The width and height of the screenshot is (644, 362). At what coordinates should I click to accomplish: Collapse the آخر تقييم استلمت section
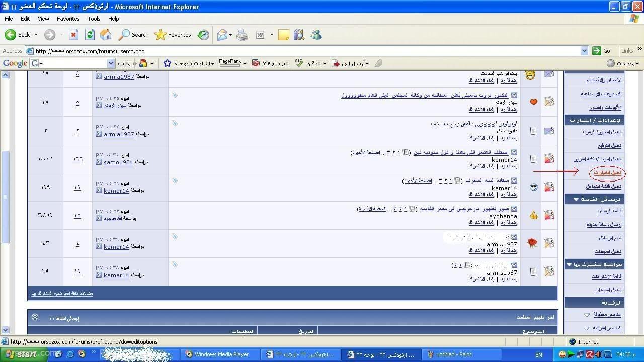[35, 317]
